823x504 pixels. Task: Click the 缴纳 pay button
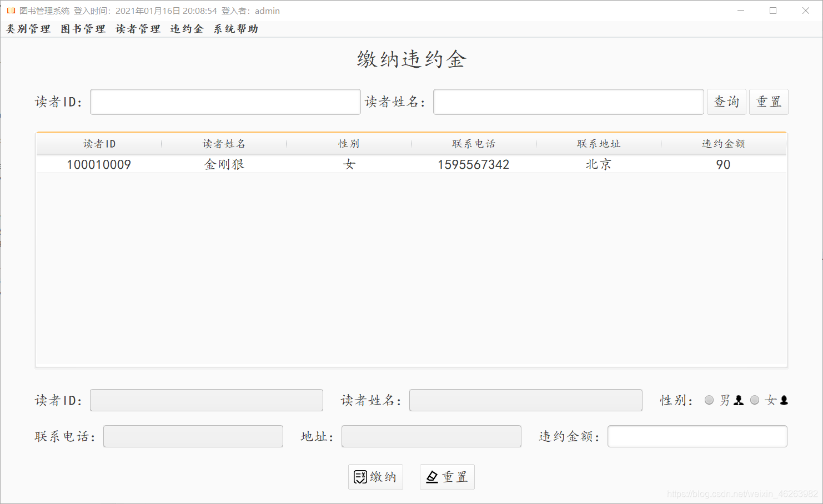pos(375,477)
